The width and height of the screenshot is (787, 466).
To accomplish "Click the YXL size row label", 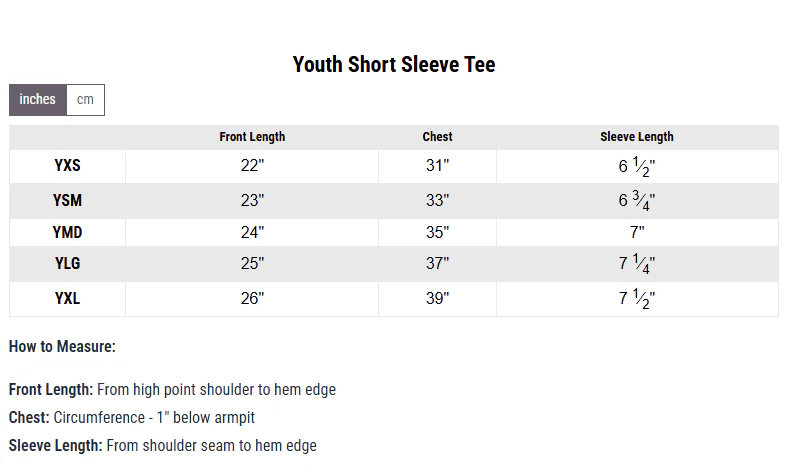I will coord(67,298).
